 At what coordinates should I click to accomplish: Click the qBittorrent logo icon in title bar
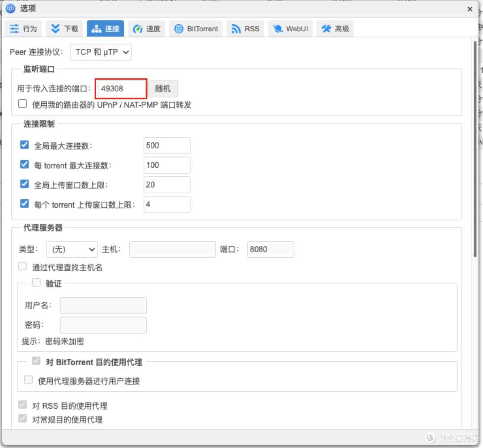(x=10, y=9)
